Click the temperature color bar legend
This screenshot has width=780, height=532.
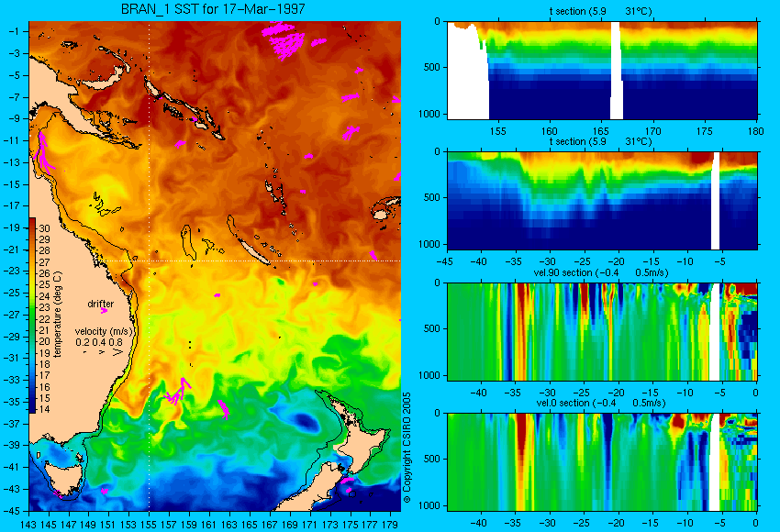pyautogui.click(x=32, y=316)
